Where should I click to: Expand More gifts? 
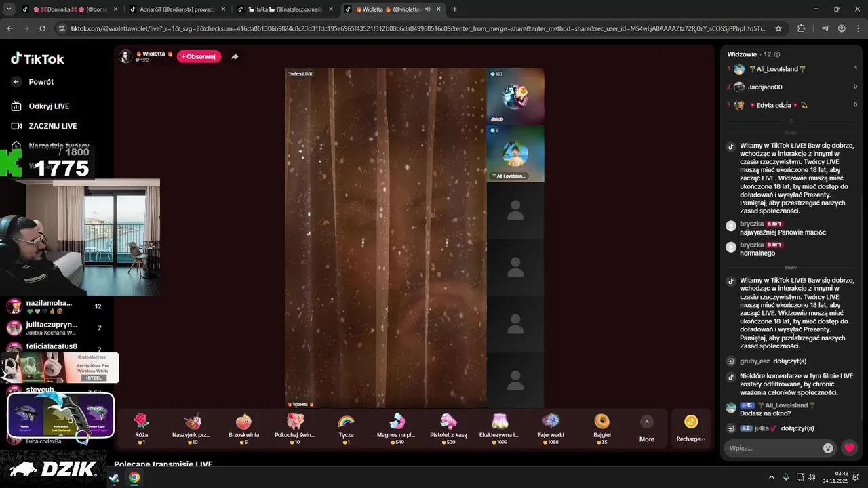point(647,429)
